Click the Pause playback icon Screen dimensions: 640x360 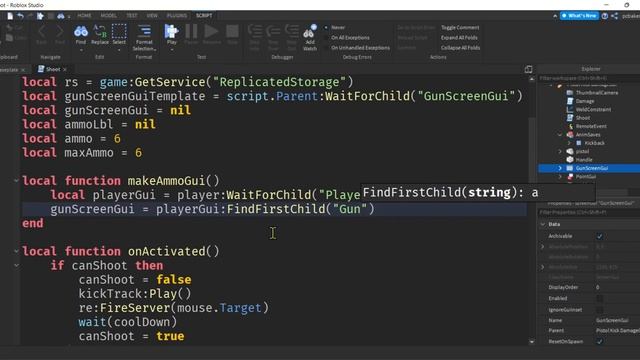191,31
